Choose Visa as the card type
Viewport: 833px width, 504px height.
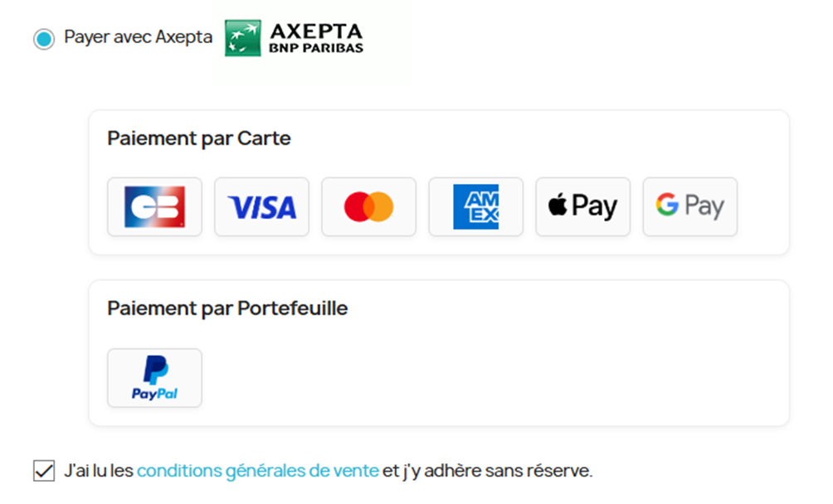tap(261, 207)
